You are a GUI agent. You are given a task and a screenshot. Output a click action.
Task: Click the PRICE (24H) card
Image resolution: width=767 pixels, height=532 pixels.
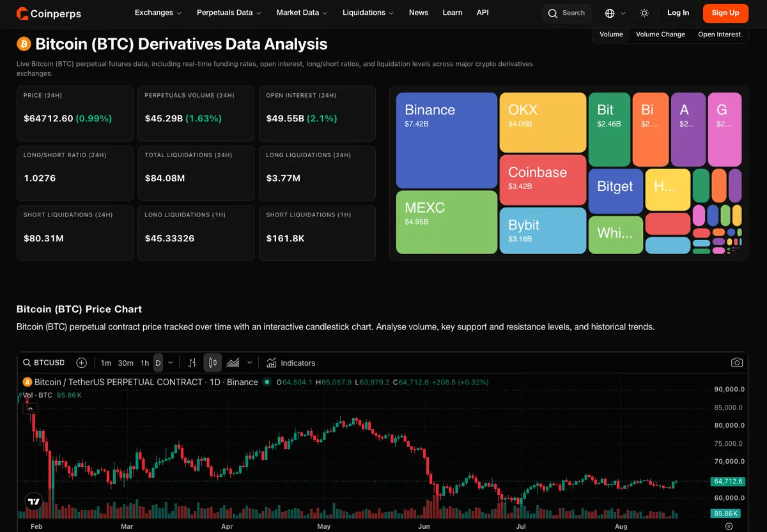point(75,114)
